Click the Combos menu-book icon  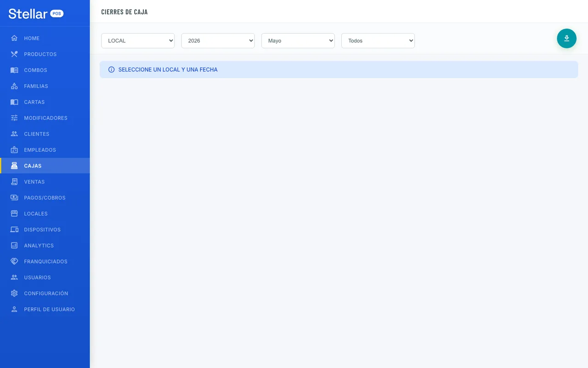point(14,70)
